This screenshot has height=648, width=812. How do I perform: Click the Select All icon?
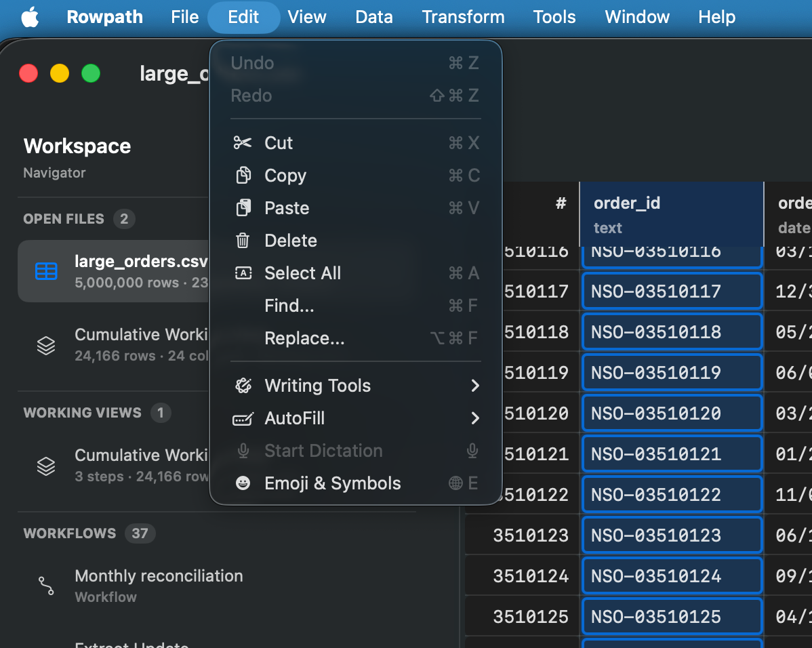tap(243, 273)
